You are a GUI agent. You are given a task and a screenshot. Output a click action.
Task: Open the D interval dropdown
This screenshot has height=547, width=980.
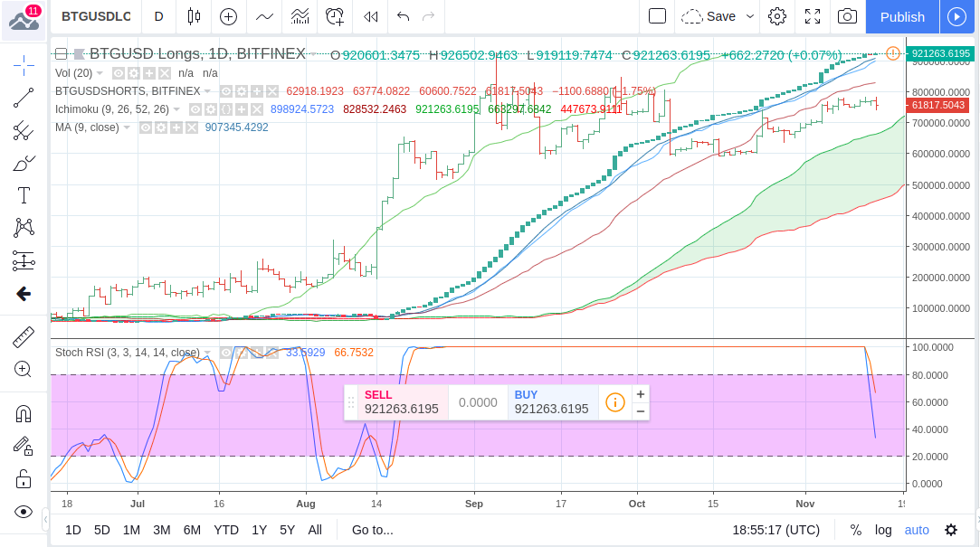pyautogui.click(x=158, y=16)
